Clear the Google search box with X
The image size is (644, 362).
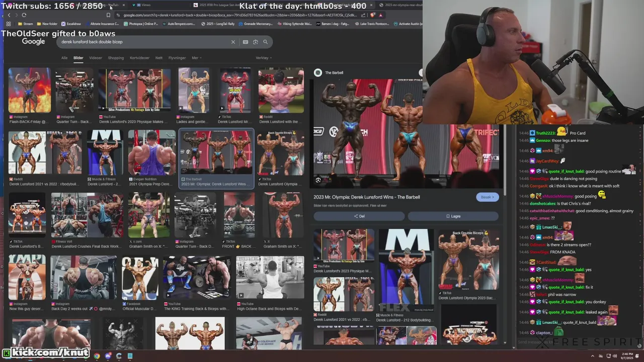233,42
